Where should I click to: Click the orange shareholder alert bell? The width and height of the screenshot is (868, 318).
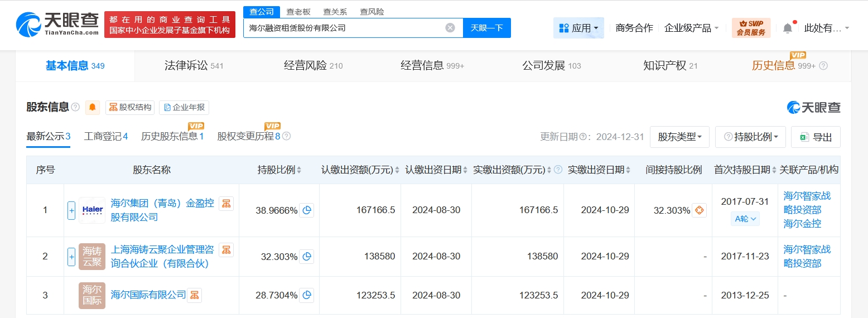tap(92, 107)
